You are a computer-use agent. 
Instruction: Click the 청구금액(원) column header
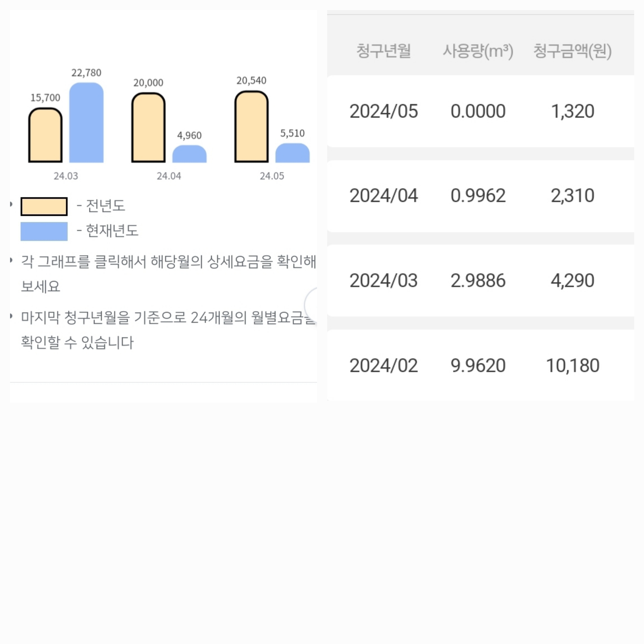(x=572, y=51)
